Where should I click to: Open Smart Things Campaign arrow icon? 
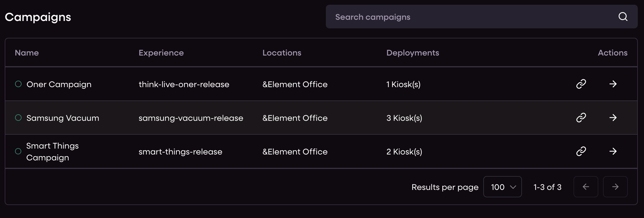point(613,152)
